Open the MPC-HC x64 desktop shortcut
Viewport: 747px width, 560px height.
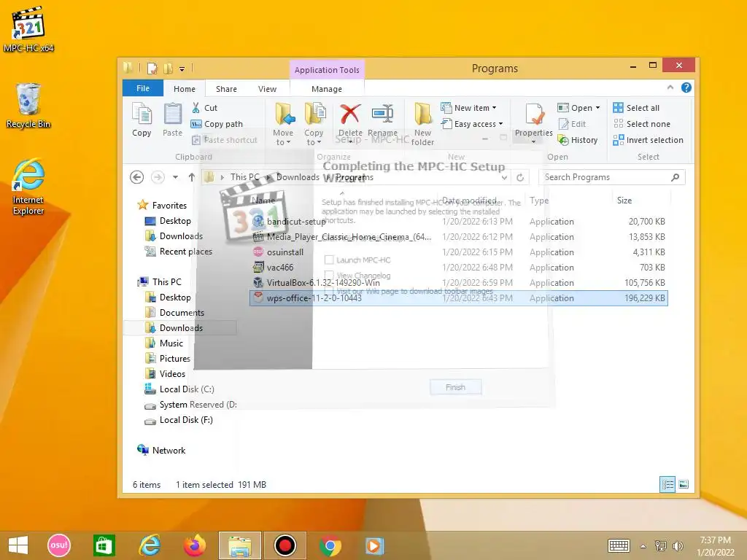click(x=28, y=29)
